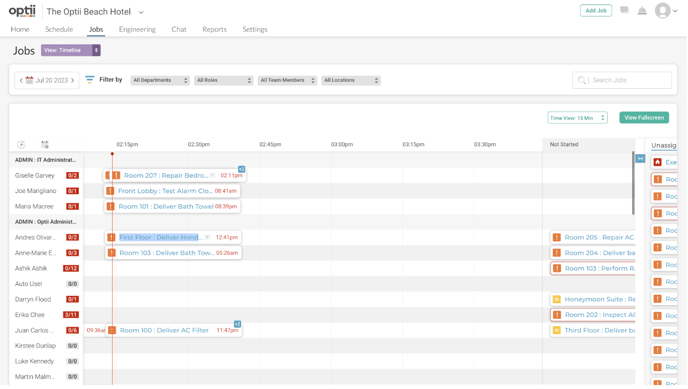
Task: Click Erika Chee's 3/11 count badge
Action: [71, 315]
